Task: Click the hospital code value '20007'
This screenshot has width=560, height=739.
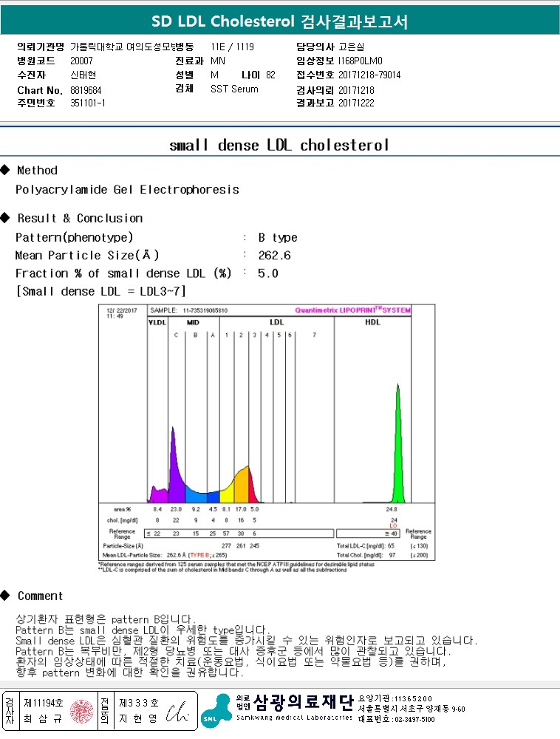Action: (x=81, y=61)
